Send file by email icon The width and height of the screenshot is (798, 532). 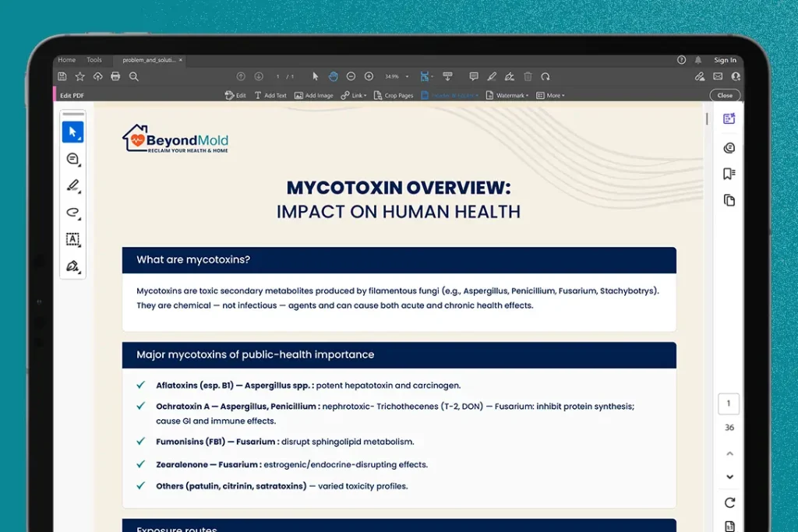coord(718,76)
